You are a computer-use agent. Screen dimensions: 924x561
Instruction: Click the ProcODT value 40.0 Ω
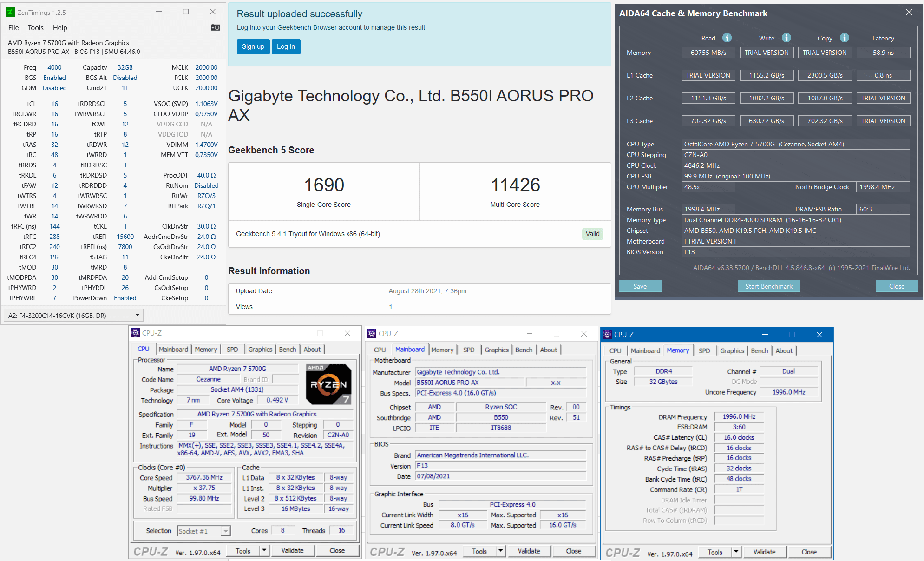tap(206, 175)
